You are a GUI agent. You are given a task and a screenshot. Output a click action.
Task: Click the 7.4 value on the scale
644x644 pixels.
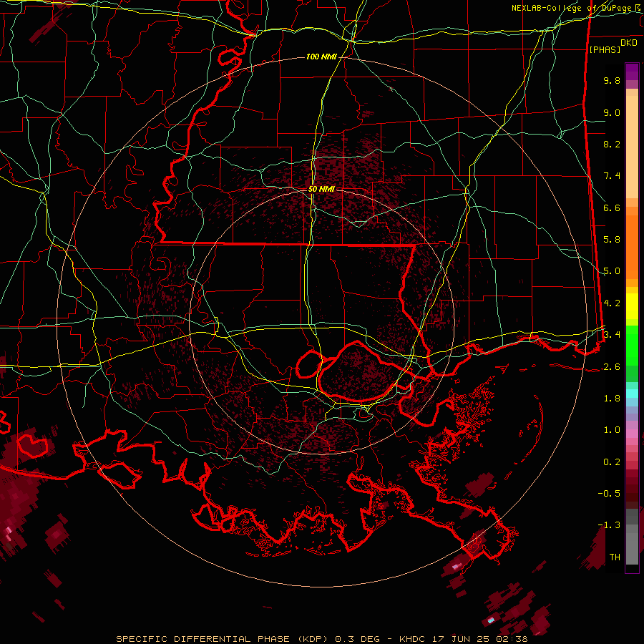[x=612, y=176]
